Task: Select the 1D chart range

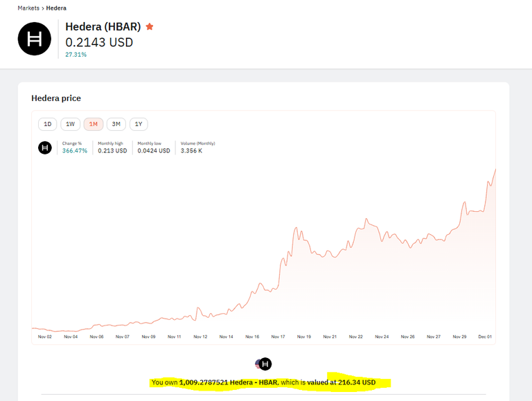Action: (48, 124)
